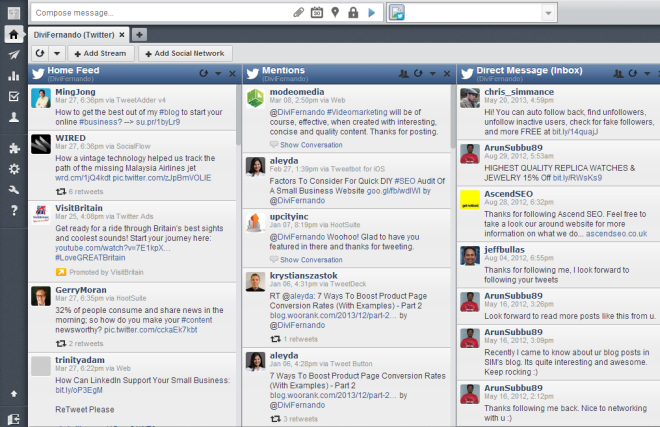Attach a file with the paperclip icon
The width and height of the screenshot is (660, 427).
click(298, 13)
